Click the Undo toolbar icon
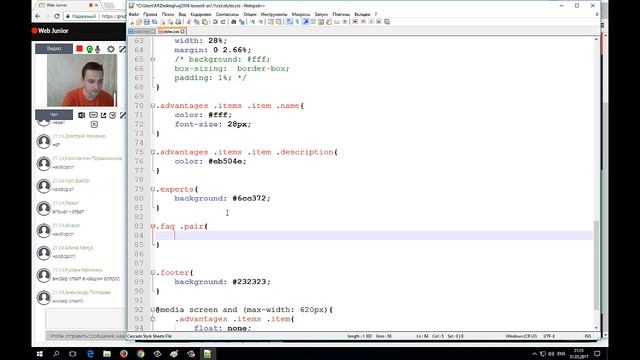Image resolution: width=640 pixels, height=360 pixels. (215, 22)
